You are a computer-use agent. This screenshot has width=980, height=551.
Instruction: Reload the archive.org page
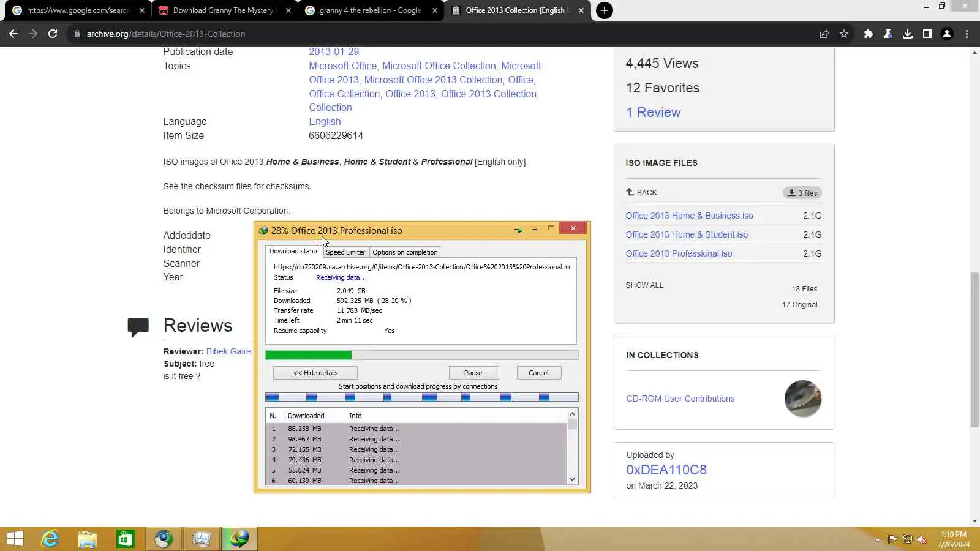(x=53, y=34)
